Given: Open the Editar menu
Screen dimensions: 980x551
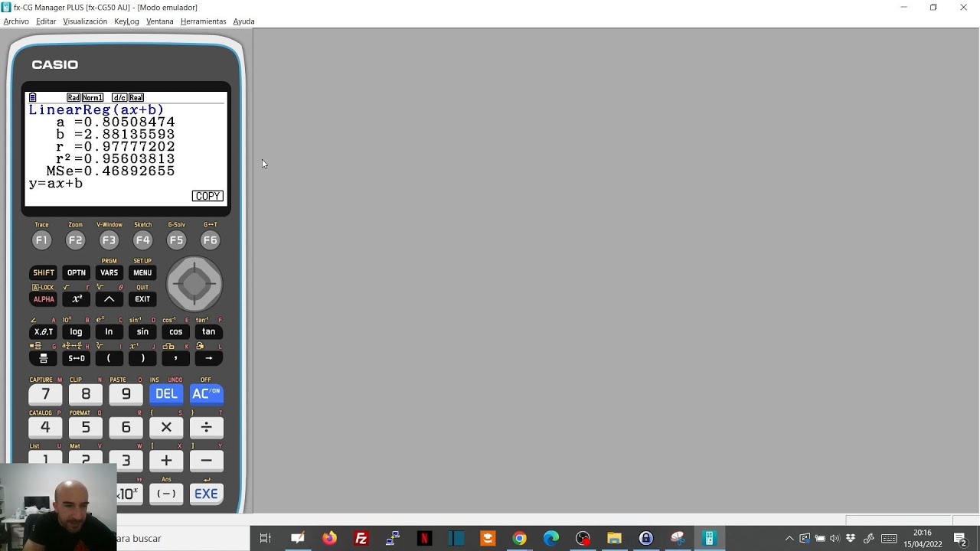Looking at the screenshot, I should click(46, 21).
